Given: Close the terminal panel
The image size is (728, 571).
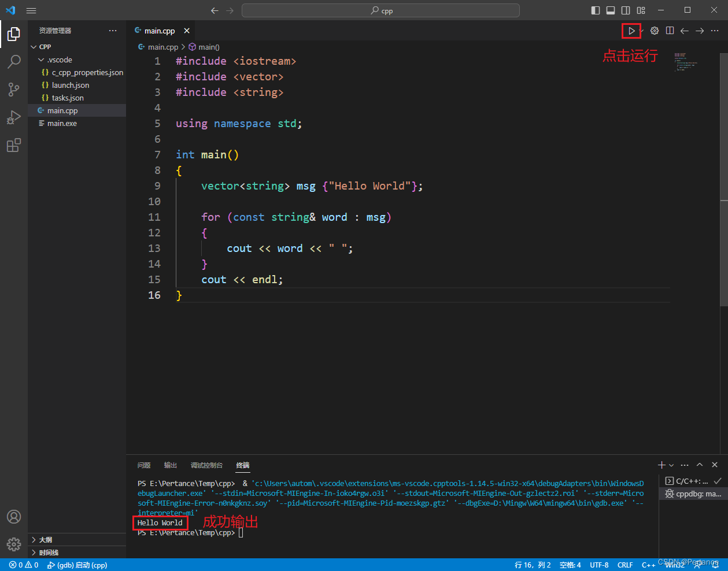Looking at the screenshot, I should (x=715, y=465).
